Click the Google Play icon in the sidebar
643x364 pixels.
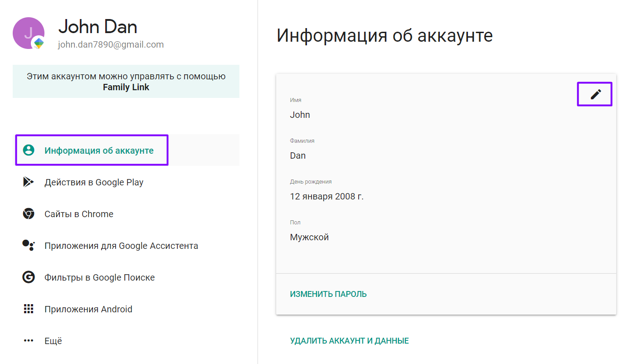(28, 182)
